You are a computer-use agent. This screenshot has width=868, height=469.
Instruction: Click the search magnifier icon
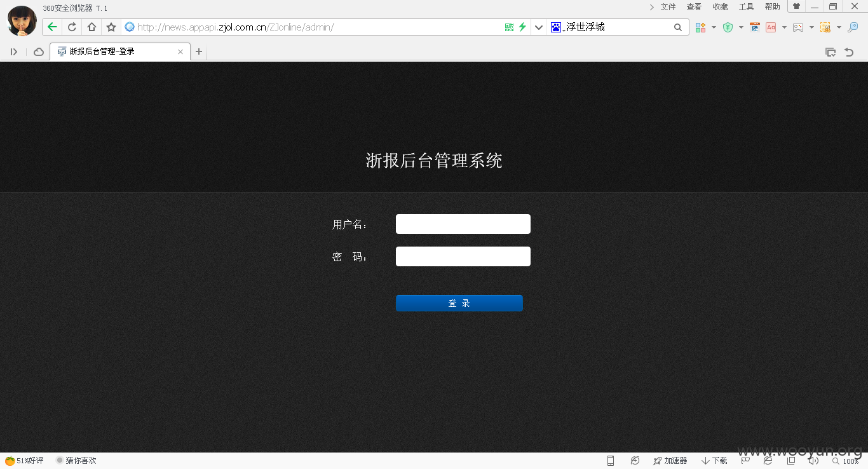(x=678, y=27)
